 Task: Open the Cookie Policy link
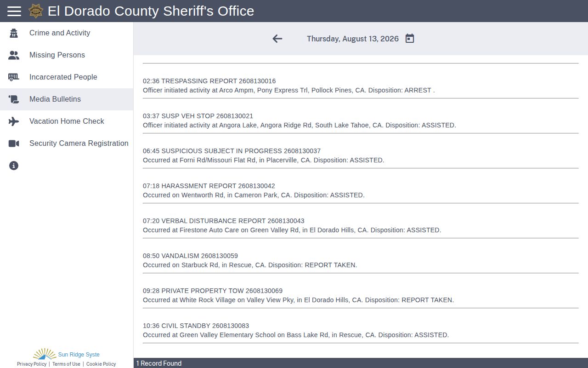pos(101,364)
